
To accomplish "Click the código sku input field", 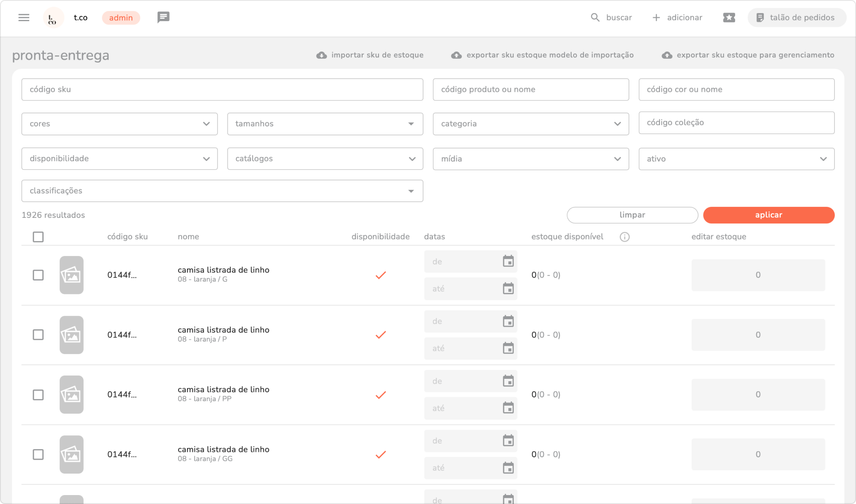I will (x=222, y=89).
